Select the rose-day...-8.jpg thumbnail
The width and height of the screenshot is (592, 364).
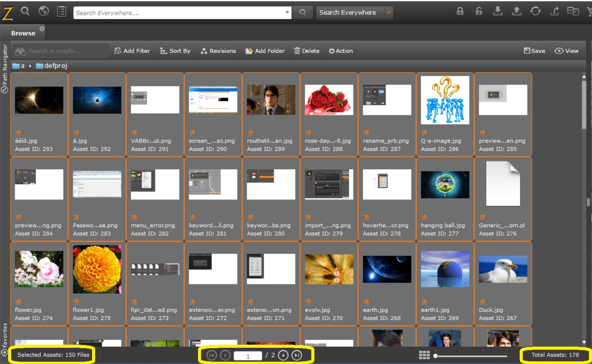click(x=329, y=100)
